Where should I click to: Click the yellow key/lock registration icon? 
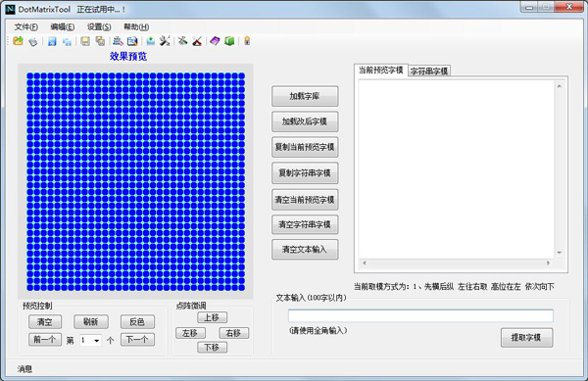[247, 41]
